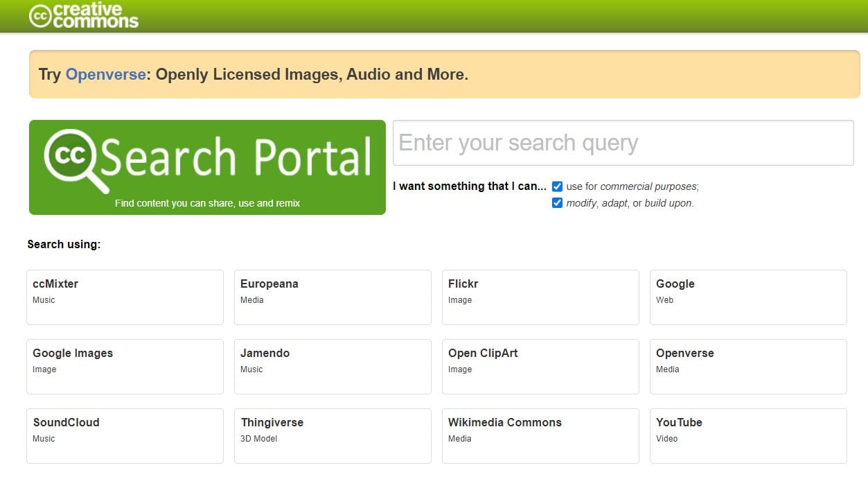Click 'Find content you can share' tagline
The image size is (868, 479).
(x=207, y=204)
